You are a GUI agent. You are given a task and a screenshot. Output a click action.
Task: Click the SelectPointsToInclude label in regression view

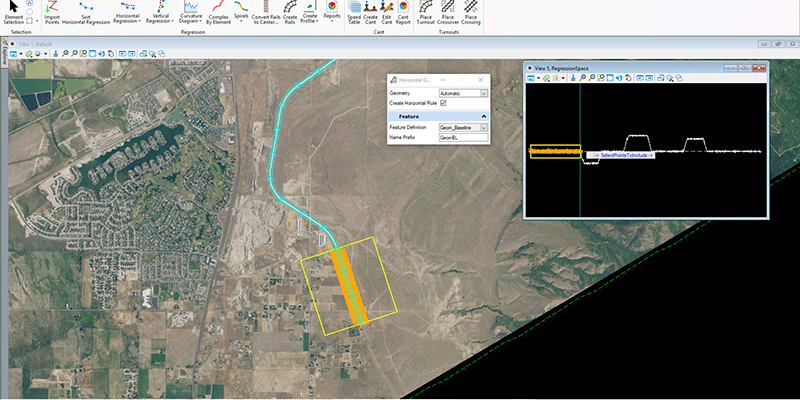click(620, 155)
